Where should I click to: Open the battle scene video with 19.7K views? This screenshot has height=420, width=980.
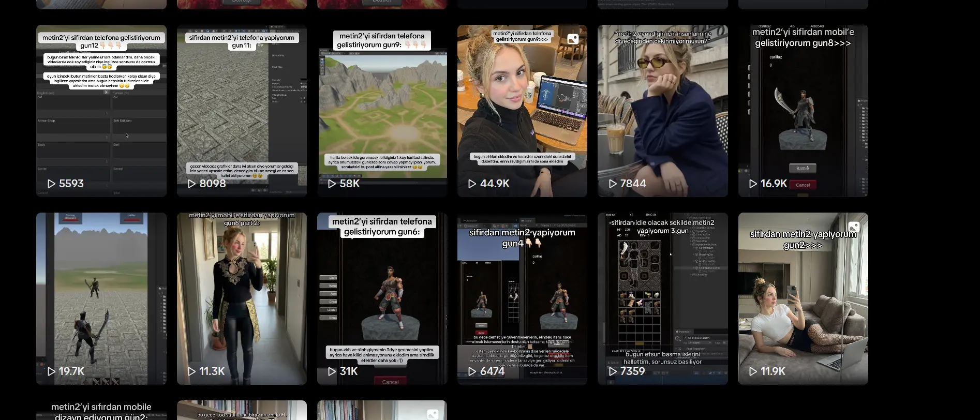coord(101,298)
